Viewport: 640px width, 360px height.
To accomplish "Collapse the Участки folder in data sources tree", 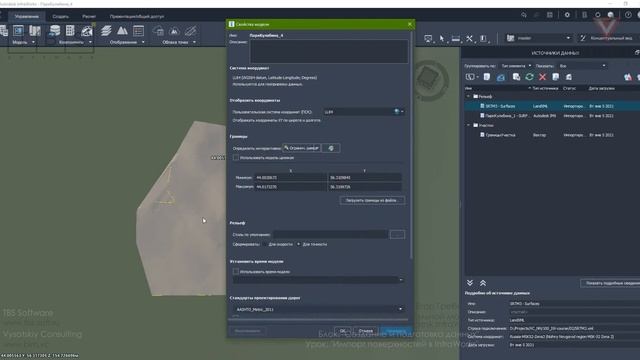I will pos(468,125).
